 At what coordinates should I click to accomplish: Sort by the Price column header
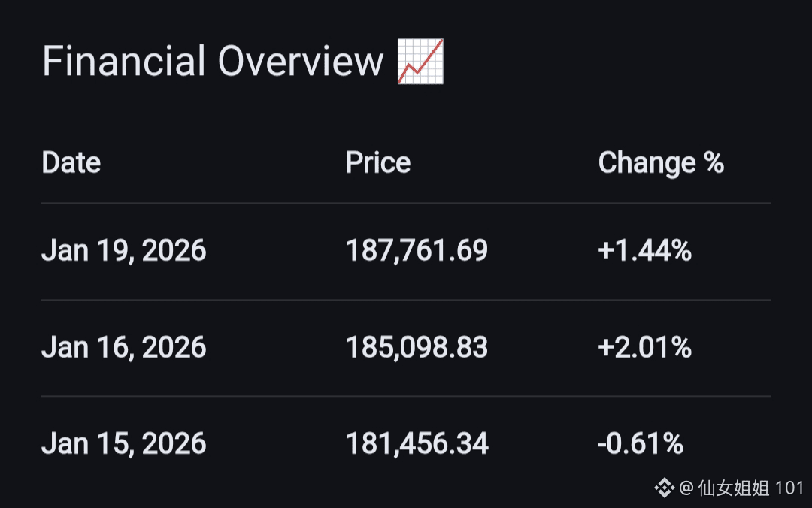pyautogui.click(x=377, y=163)
